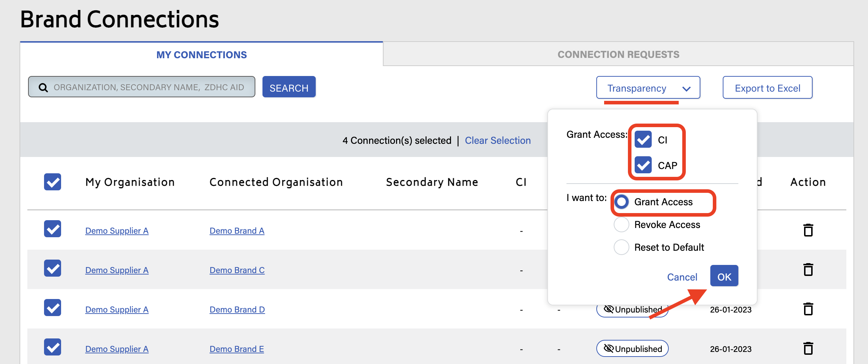Open the Transparency dropdown
The width and height of the screenshot is (868, 364).
[648, 88]
